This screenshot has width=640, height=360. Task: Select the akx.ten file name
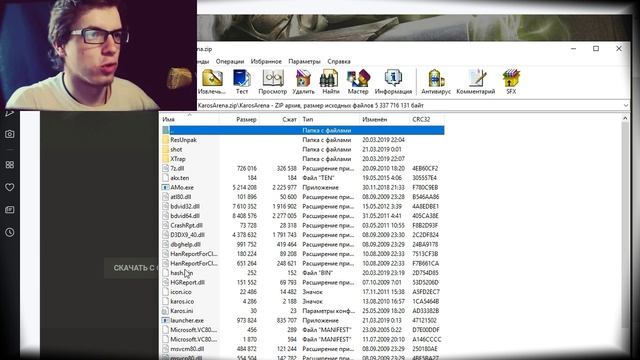click(x=180, y=178)
